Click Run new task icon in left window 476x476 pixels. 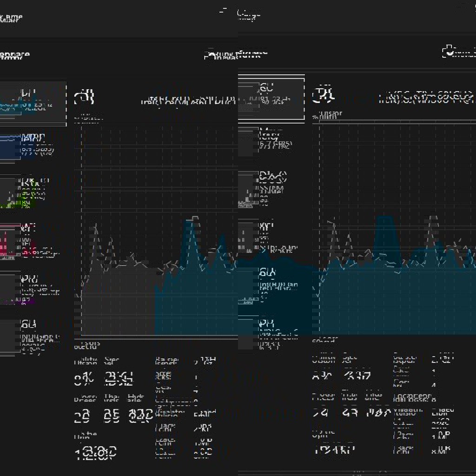210,55
